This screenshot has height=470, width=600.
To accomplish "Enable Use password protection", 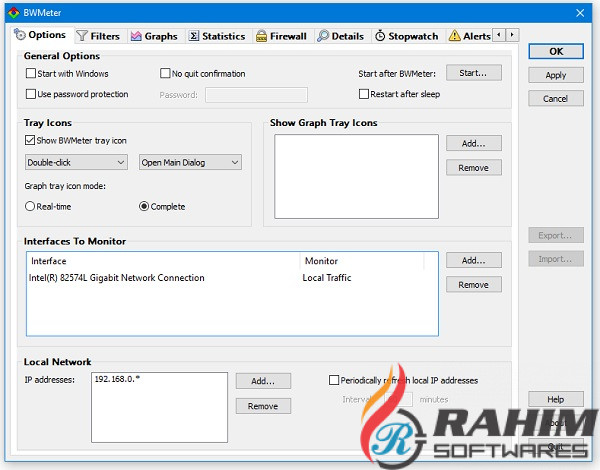I will point(31,94).
